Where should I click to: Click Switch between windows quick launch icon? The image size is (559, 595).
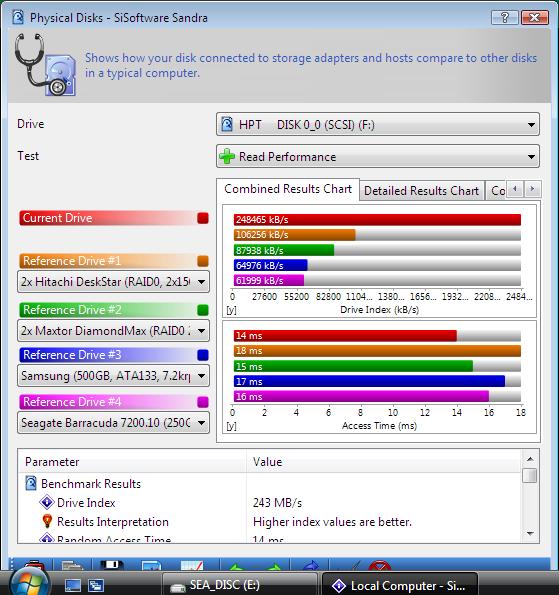pyautogui.click(x=96, y=585)
